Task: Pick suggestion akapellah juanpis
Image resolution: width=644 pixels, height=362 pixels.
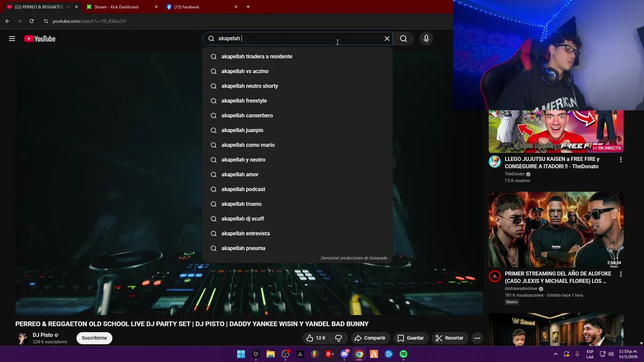Action: (x=297, y=130)
